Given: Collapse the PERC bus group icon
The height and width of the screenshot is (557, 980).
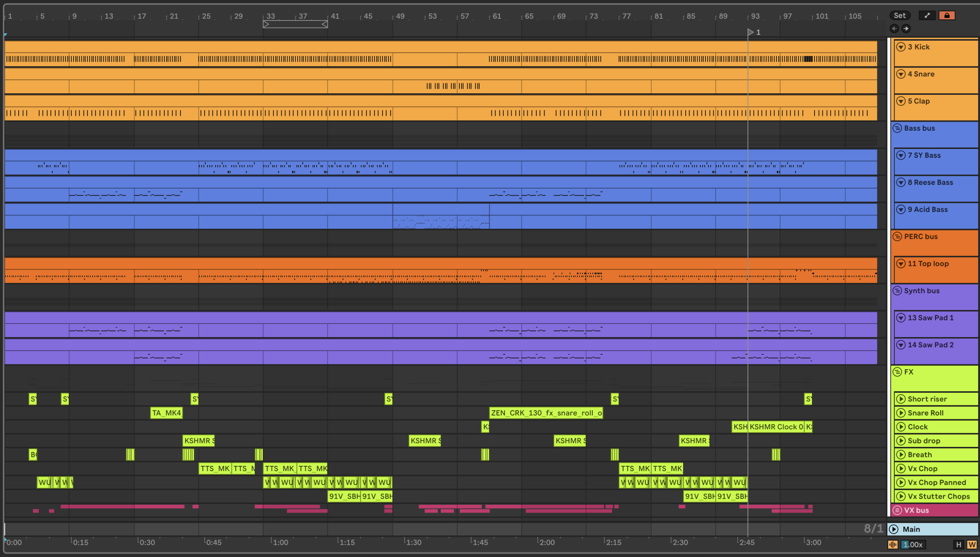Looking at the screenshot, I should coord(897,236).
